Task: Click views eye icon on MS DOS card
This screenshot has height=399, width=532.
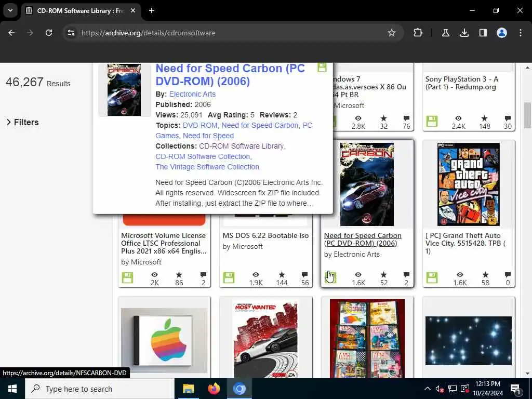Action: point(256,274)
